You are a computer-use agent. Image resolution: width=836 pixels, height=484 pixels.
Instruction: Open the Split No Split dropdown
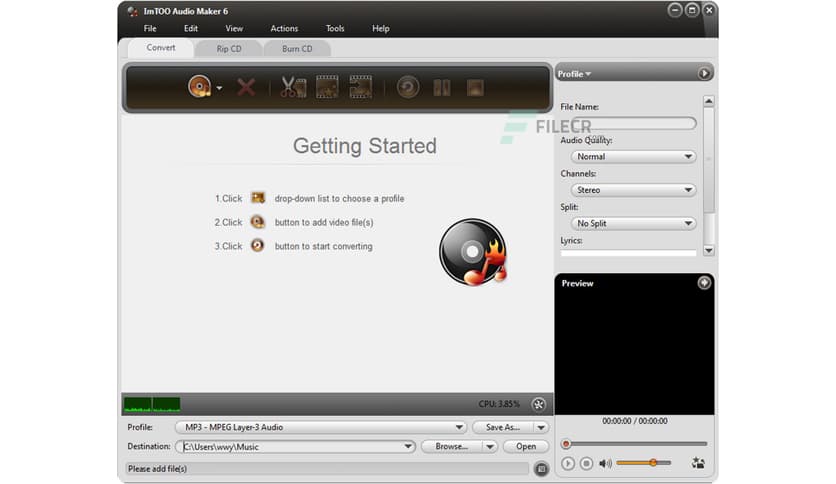pyautogui.click(x=633, y=223)
